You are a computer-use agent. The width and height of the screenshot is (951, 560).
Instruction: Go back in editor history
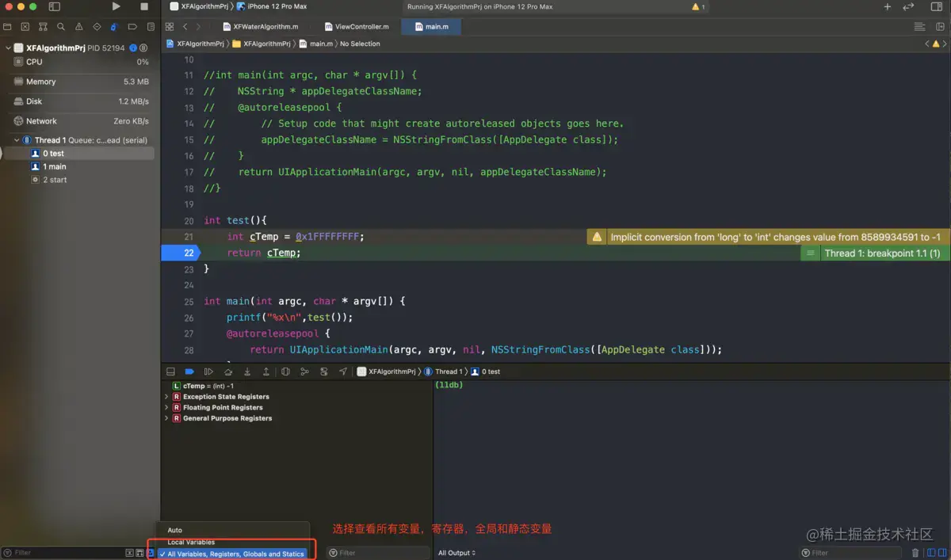(x=185, y=27)
